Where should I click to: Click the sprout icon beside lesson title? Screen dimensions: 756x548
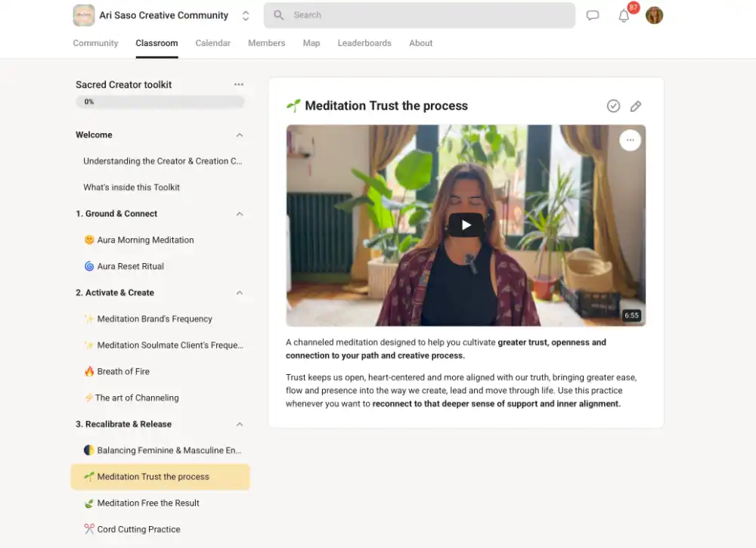point(293,106)
